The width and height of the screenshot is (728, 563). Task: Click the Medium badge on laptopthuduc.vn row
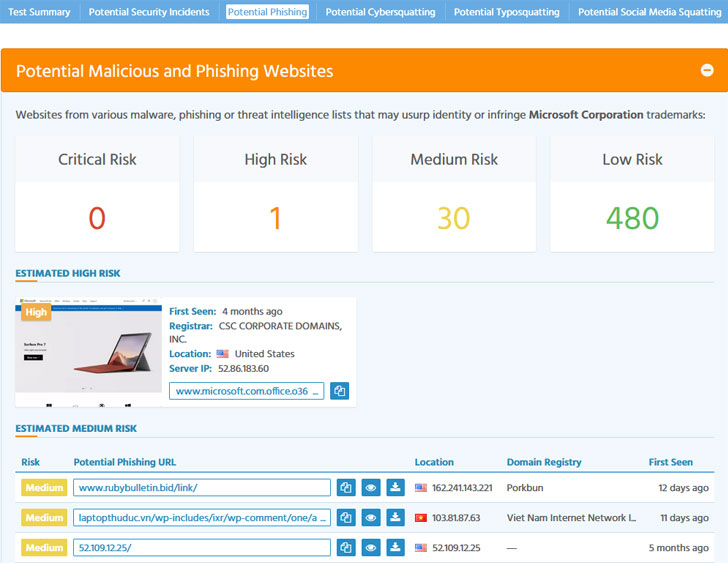click(44, 518)
